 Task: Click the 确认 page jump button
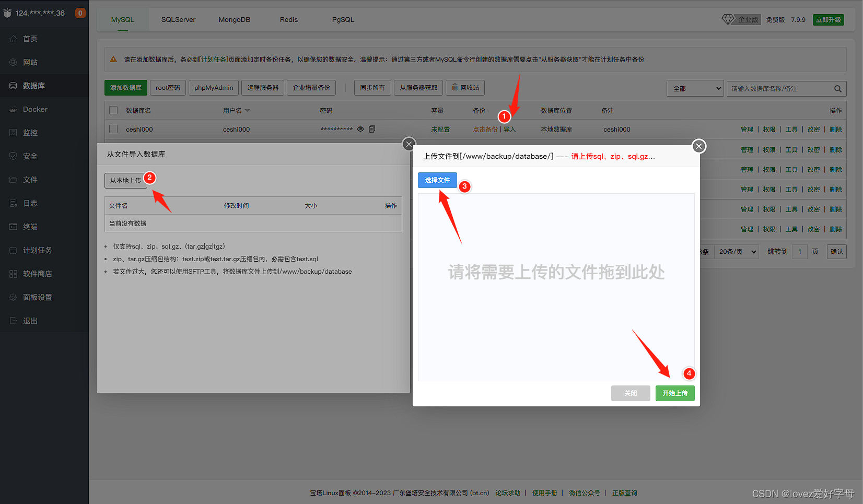click(837, 252)
